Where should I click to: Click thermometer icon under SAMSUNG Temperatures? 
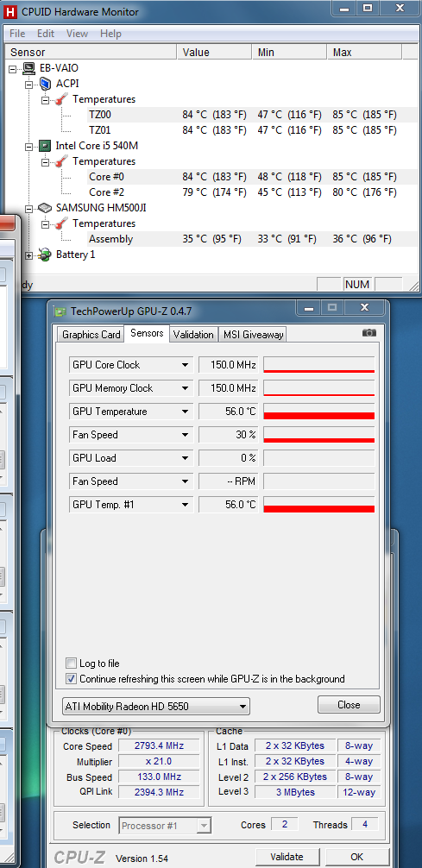(x=62, y=223)
